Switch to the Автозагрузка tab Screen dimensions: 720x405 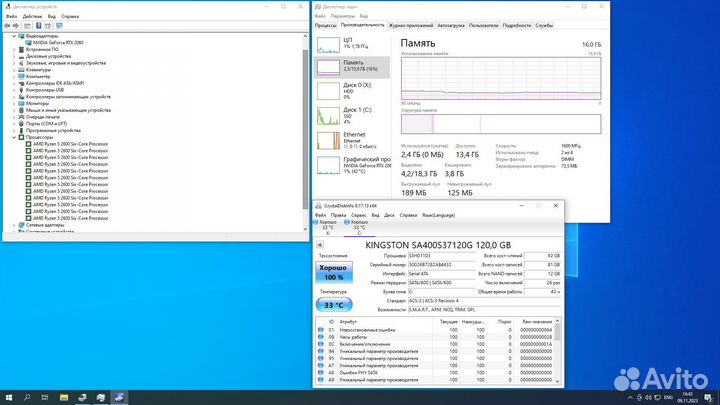[451, 26]
